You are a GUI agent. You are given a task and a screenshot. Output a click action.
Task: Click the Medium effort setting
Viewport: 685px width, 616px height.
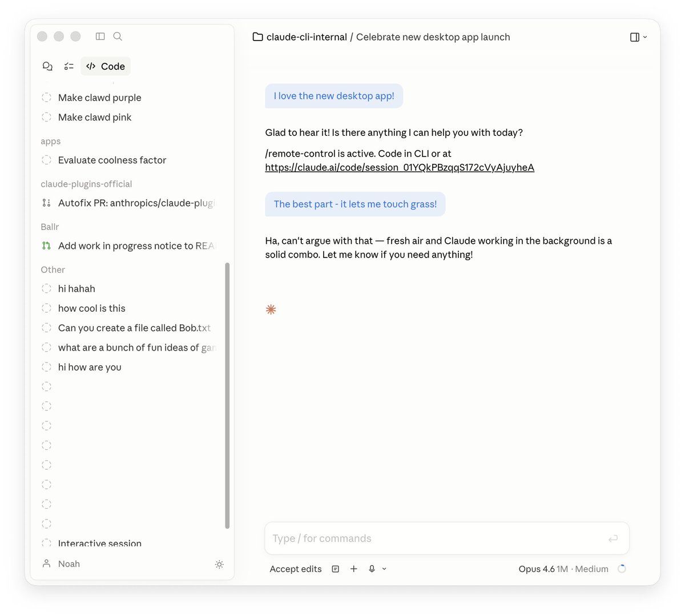click(591, 569)
